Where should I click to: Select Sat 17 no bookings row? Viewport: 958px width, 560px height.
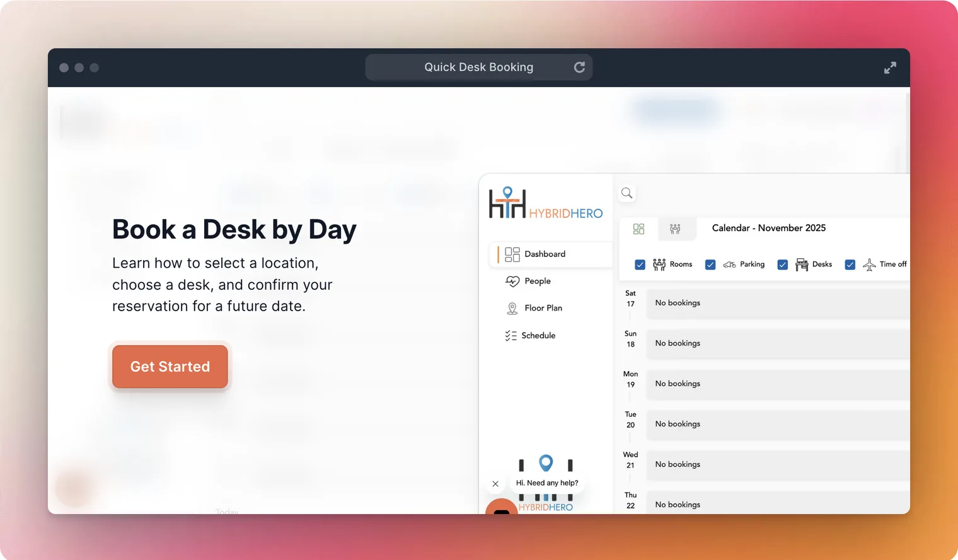(x=778, y=303)
